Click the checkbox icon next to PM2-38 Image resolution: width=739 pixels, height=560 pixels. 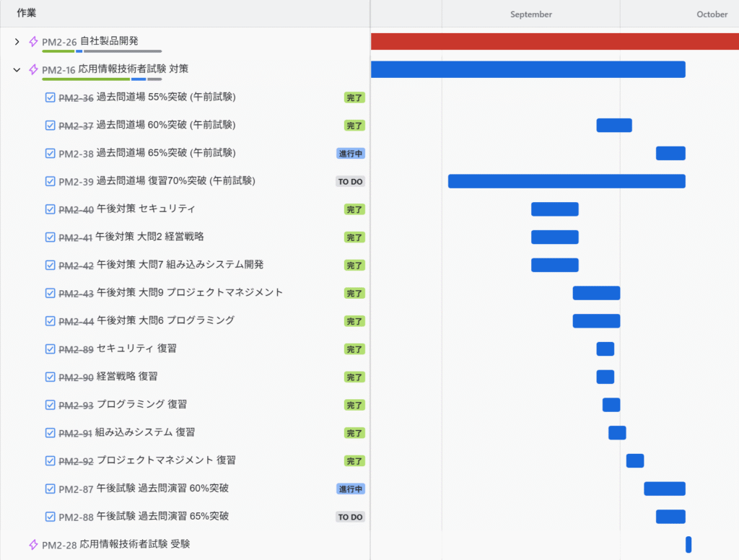(51, 154)
